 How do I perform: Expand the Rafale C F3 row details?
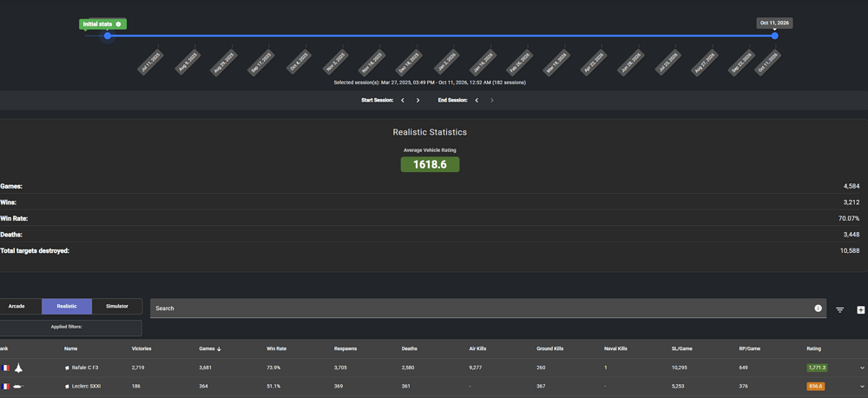862,368
